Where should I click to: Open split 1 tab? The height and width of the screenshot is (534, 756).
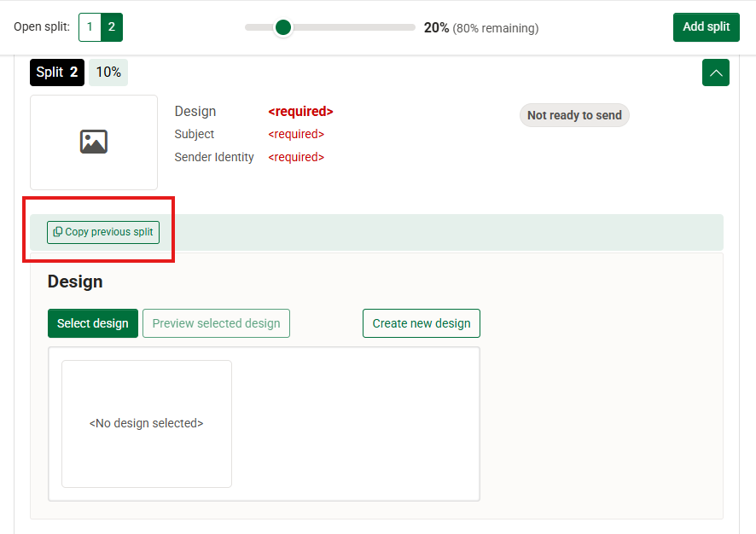(x=90, y=27)
